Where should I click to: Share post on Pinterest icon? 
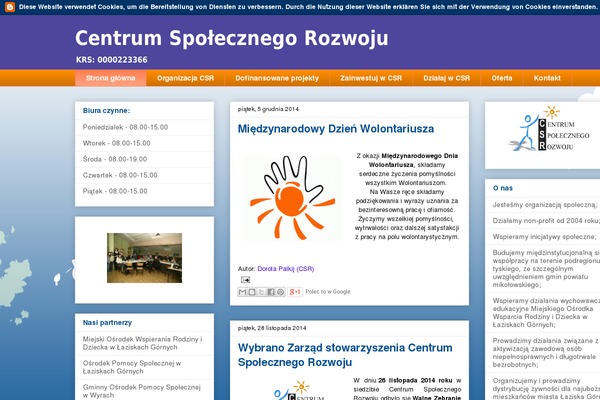click(x=280, y=292)
